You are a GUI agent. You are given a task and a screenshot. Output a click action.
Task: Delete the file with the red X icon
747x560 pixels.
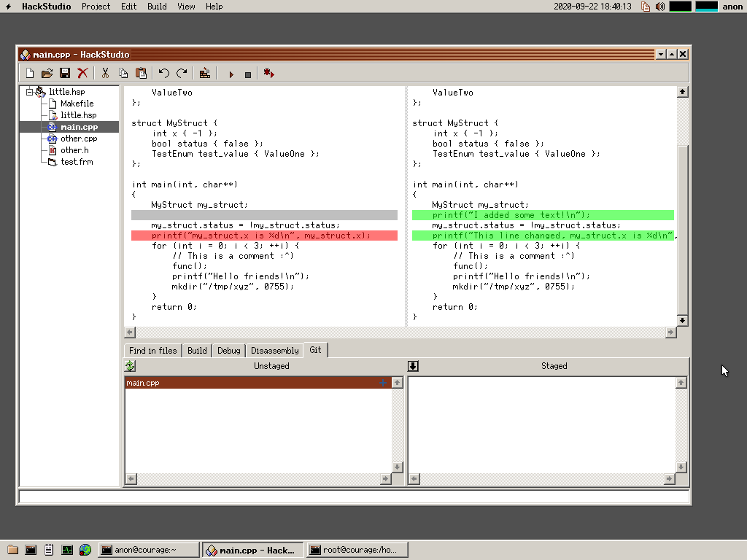point(82,74)
